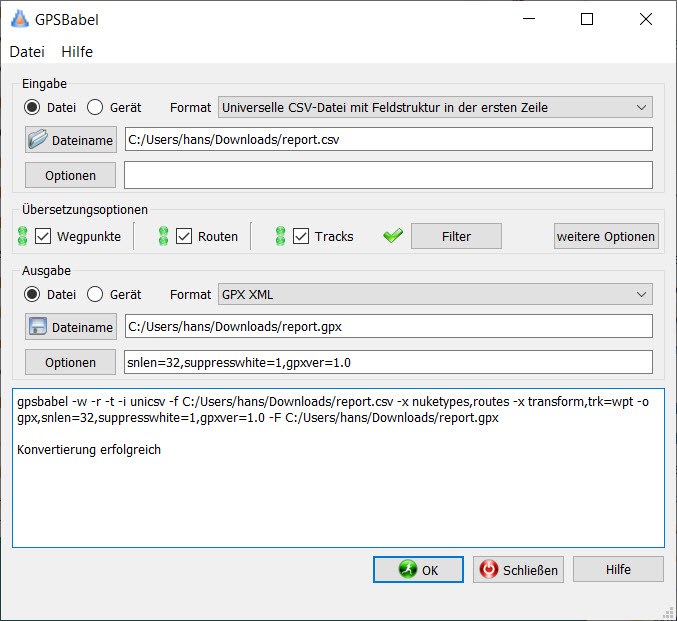The height and width of the screenshot is (621, 677).
Task: Click 'Konvertierung erfolgreich' text in output log
Action: 89,450
